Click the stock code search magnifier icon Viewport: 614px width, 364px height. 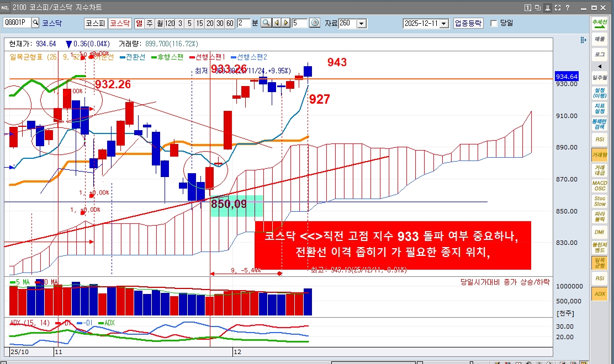pos(36,23)
